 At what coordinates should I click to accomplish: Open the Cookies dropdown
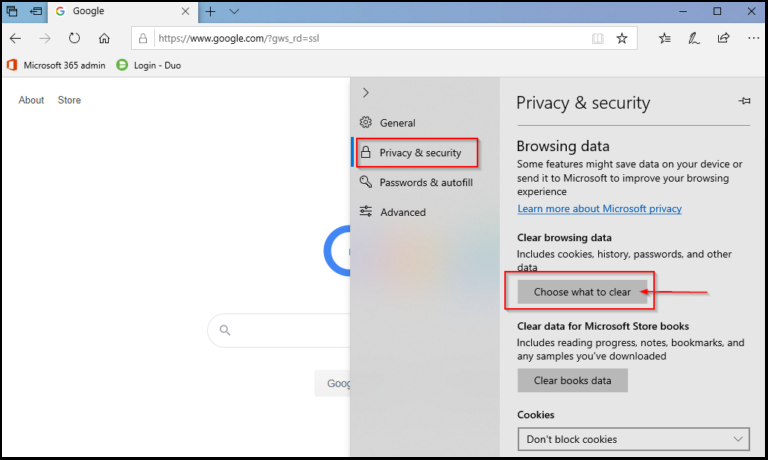pyautogui.click(x=633, y=439)
